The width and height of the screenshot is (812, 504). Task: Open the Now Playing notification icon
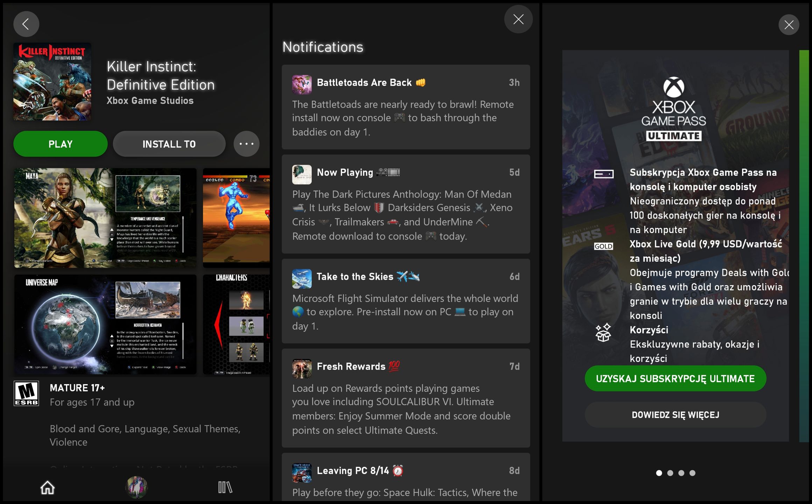coord(302,174)
